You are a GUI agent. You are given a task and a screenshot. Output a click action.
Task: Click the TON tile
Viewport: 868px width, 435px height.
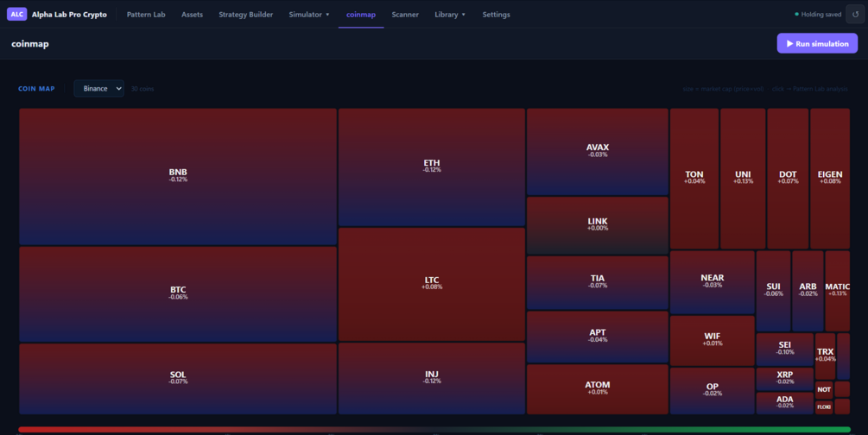click(x=694, y=178)
